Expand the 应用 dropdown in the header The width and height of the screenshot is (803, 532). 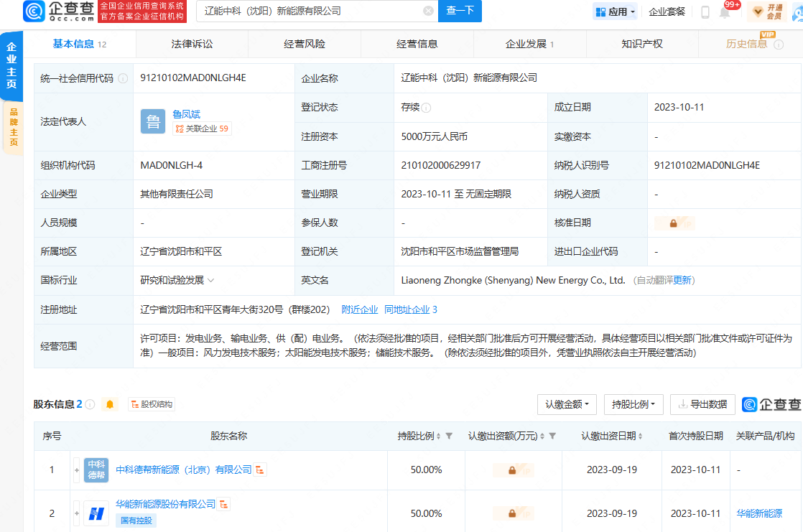(615, 11)
